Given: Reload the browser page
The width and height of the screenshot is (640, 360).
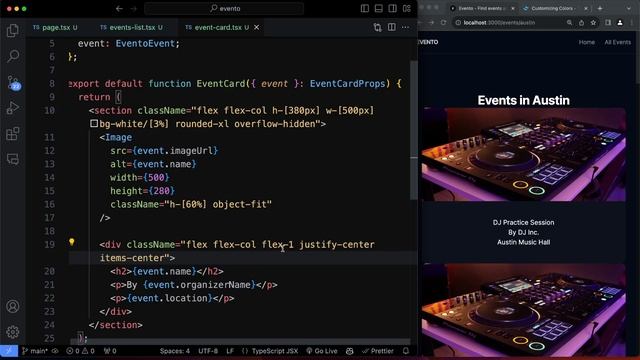Looking at the screenshot, I should coord(444,23).
